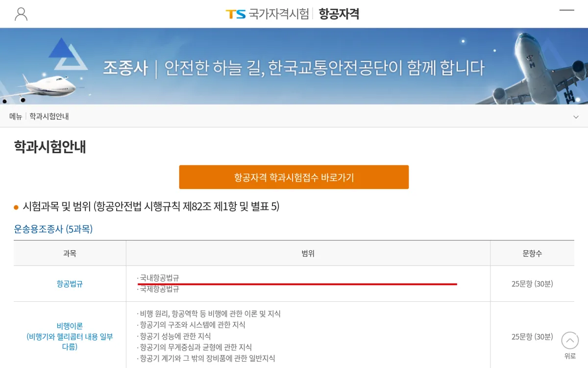
Task: Select the 항공법규 subject cell
Action: pos(70,284)
